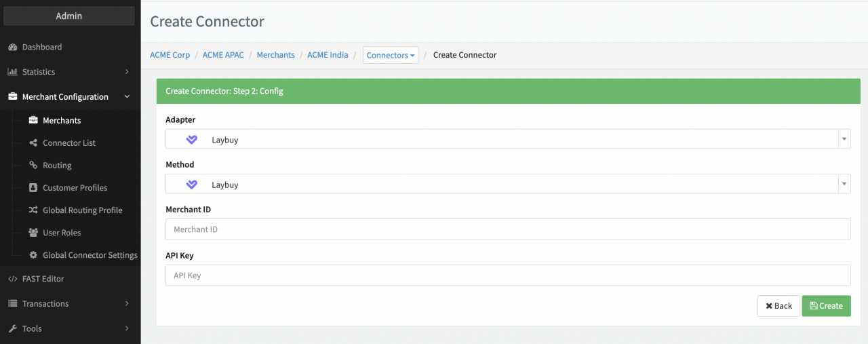868x344 pixels.
Task: Click the Global Connector Settings gear icon
Action: pyautogui.click(x=33, y=255)
